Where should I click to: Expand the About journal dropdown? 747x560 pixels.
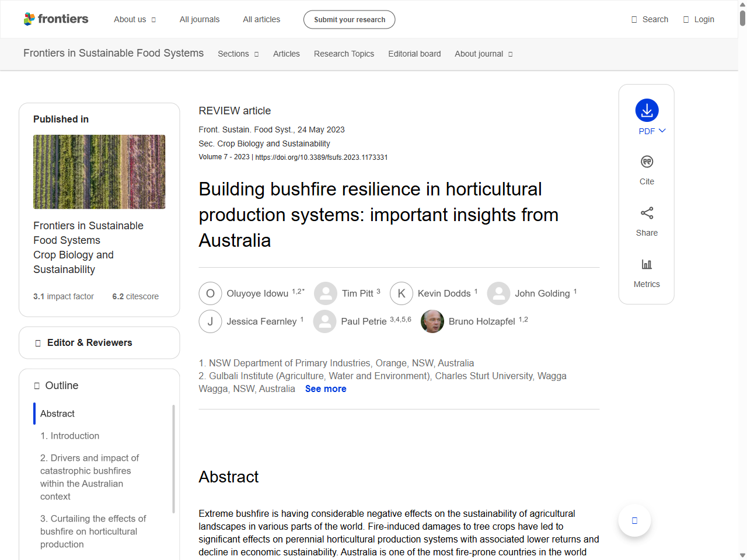pyautogui.click(x=484, y=54)
